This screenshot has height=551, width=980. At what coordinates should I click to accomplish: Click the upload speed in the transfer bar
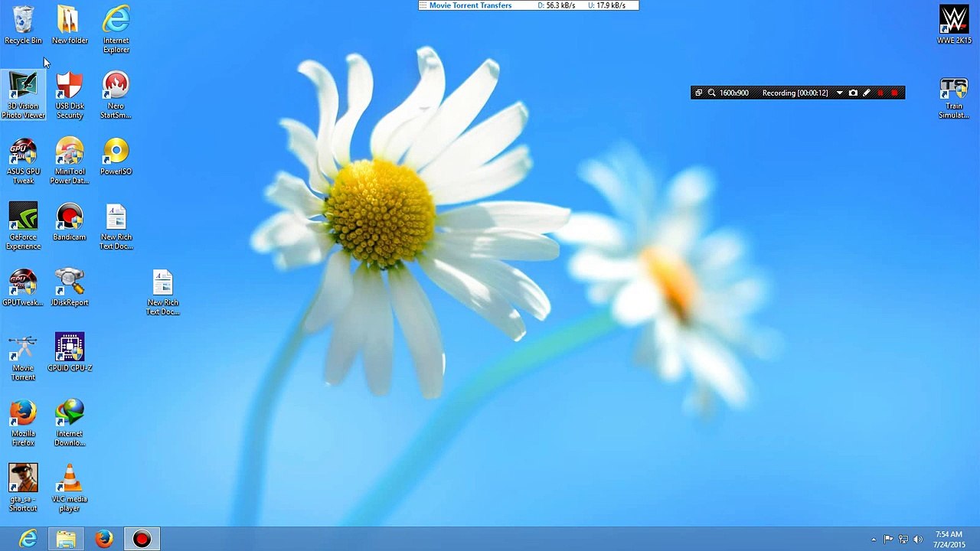click(x=606, y=5)
